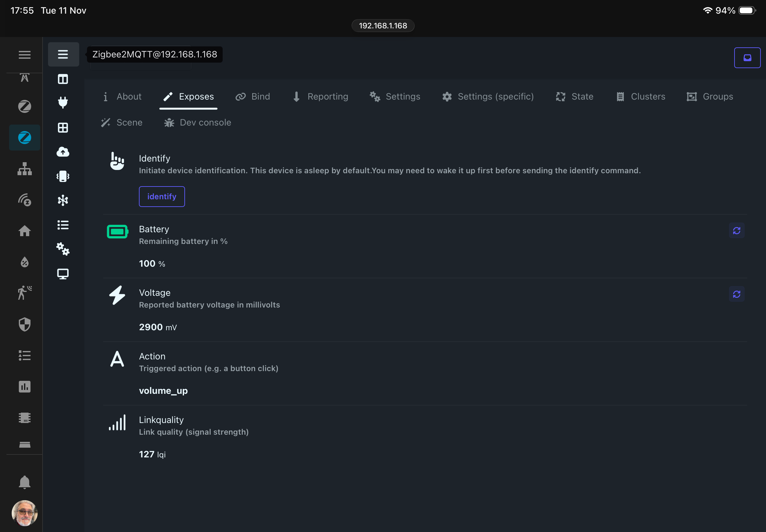Screen dimensions: 766x532
Task: Open the logs list icon
Action: coord(63,225)
